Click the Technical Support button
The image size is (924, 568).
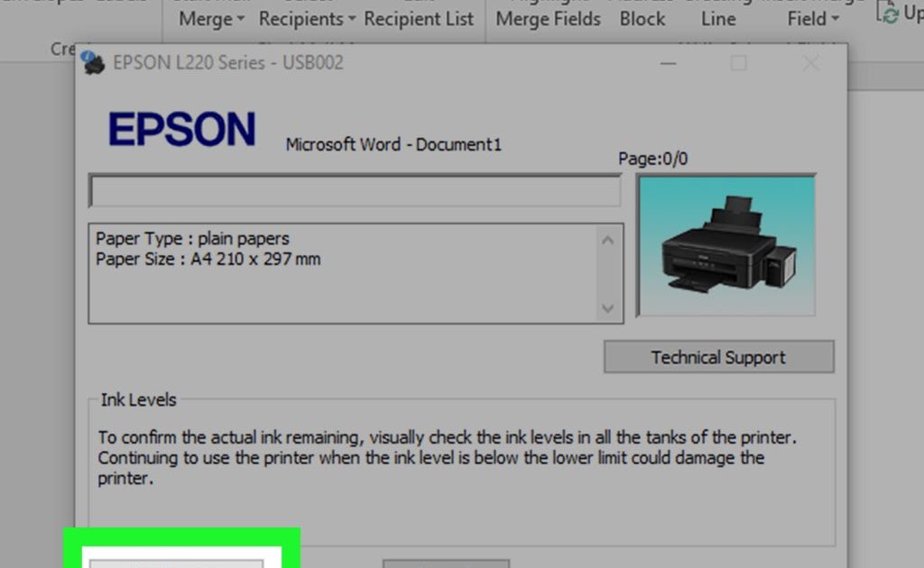click(719, 357)
